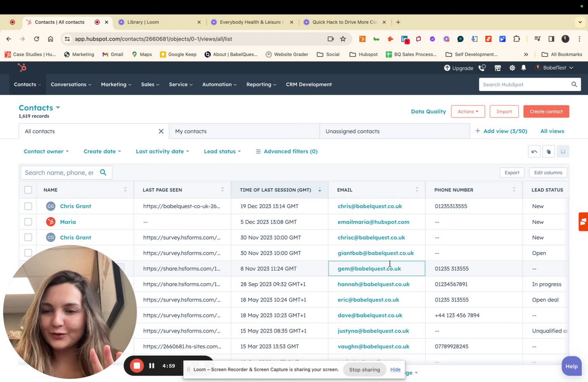Click the save view floppy icon
Image resolution: width=588 pixels, height=382 pixels.
pos(563,152)
